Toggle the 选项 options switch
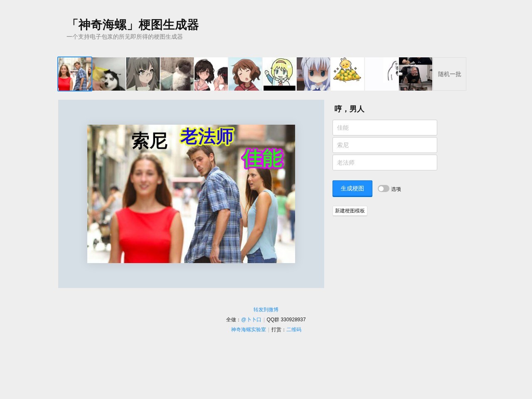Screen dimensions: 532x399 384,189
